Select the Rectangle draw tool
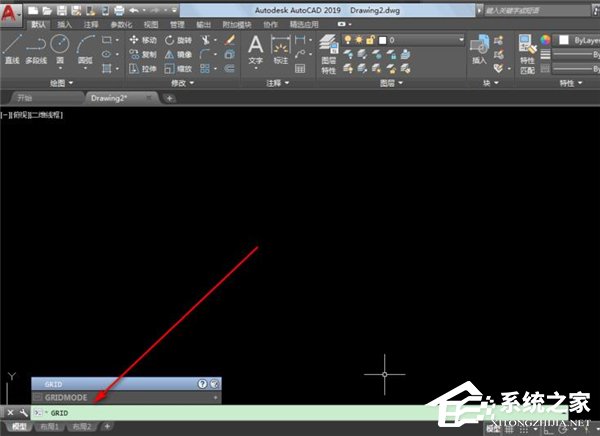 click(x=107, y=40)
